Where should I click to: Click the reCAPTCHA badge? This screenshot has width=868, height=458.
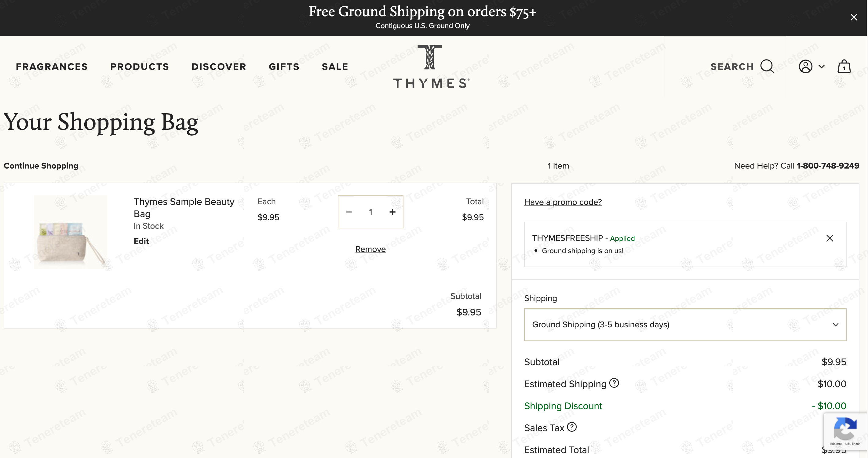(845, 431)
